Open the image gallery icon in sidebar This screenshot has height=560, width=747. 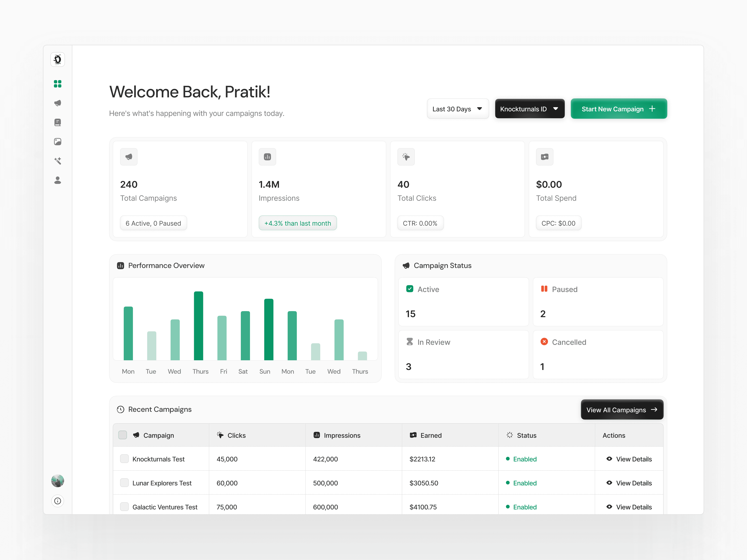58,141
